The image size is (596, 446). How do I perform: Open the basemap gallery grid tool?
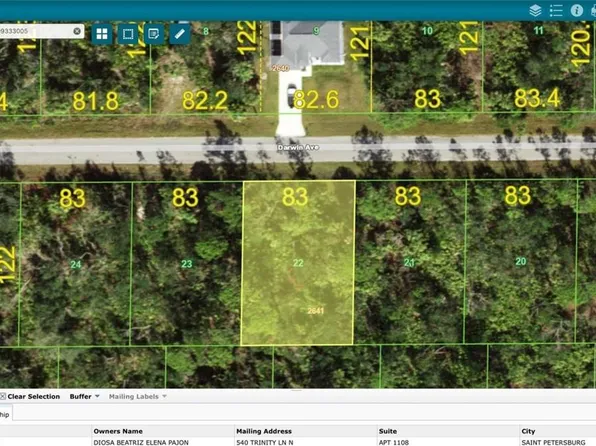coord(102,34)
